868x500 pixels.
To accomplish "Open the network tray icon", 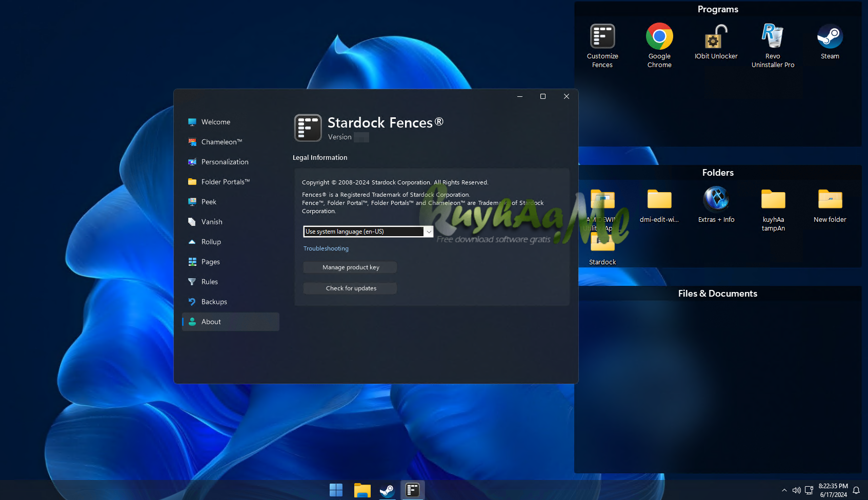I will tap(809, 490).
